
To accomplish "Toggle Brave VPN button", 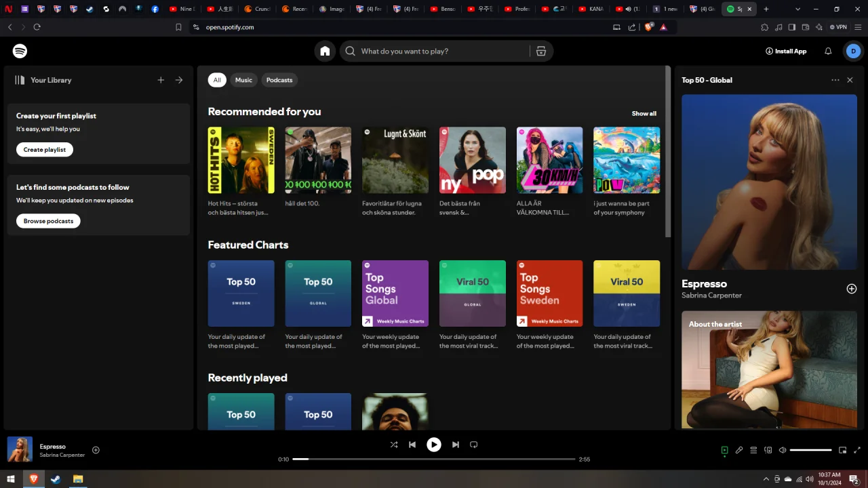I will (838, 27).
